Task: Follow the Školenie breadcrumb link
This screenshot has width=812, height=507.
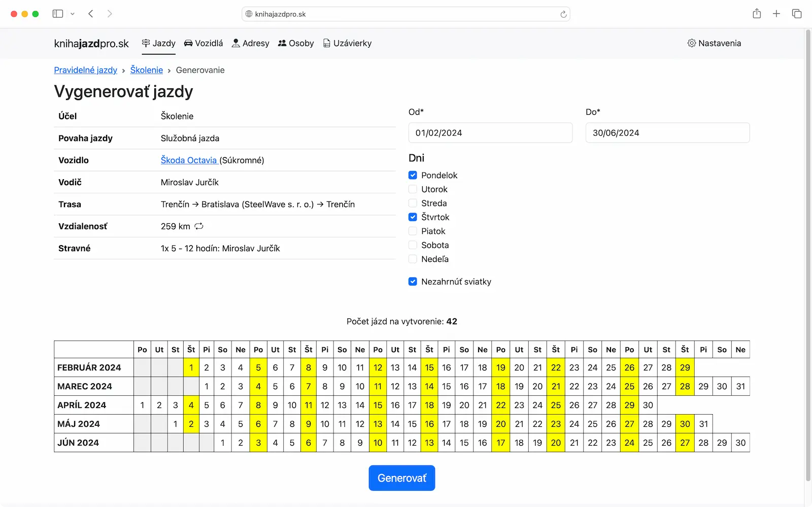Action: click(x=147, y=70)
